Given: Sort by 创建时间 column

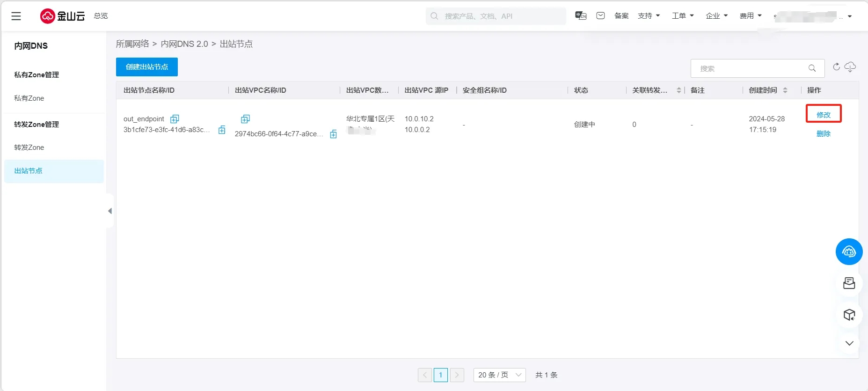Looking at the screenshot, I should point(785,90).
